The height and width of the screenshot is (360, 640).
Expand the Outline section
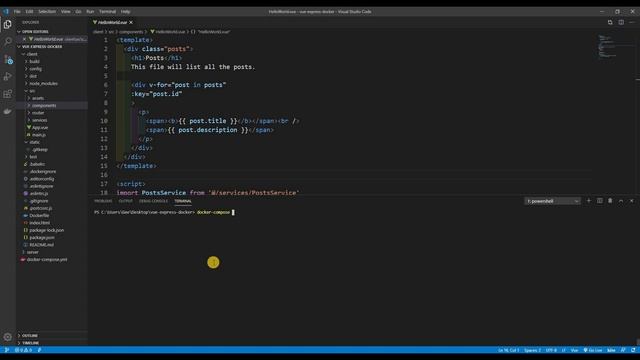[30, 336]
